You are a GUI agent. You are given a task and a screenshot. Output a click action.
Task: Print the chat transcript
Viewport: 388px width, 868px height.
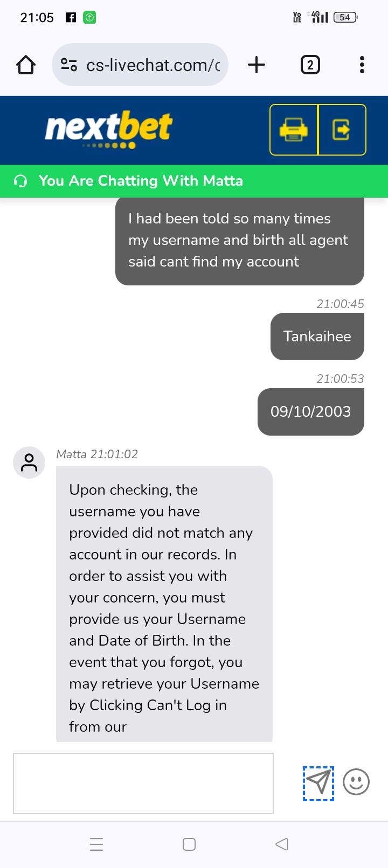click(x=294, y=130)
